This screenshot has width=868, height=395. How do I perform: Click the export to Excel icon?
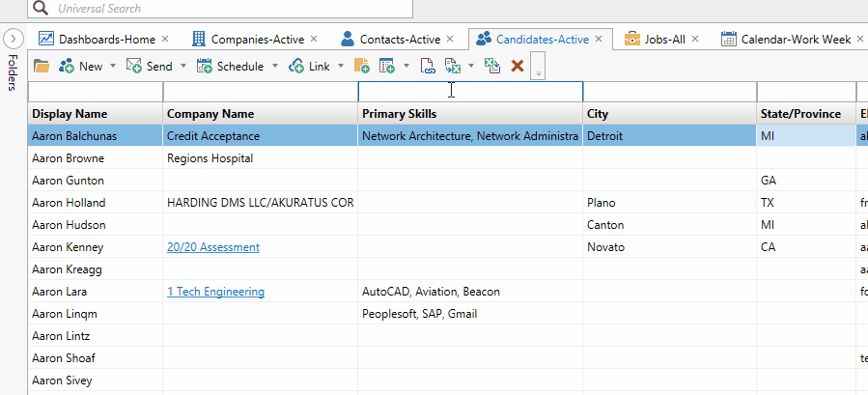click(492, 67)
